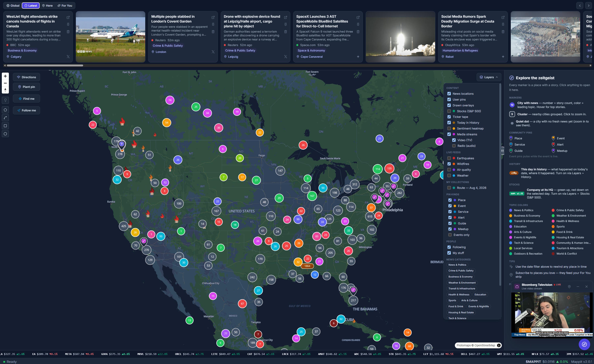Collapse the Layers panel dropdown

point(489,77)
